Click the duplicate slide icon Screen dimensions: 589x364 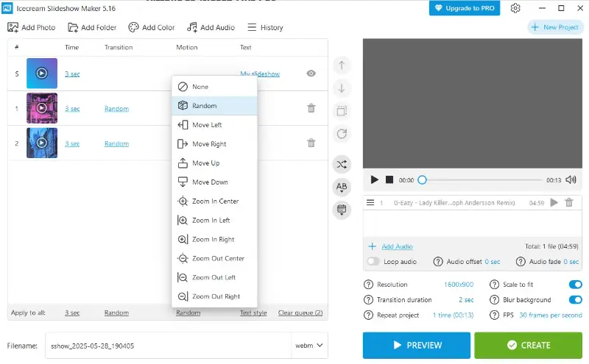point(342,111)
